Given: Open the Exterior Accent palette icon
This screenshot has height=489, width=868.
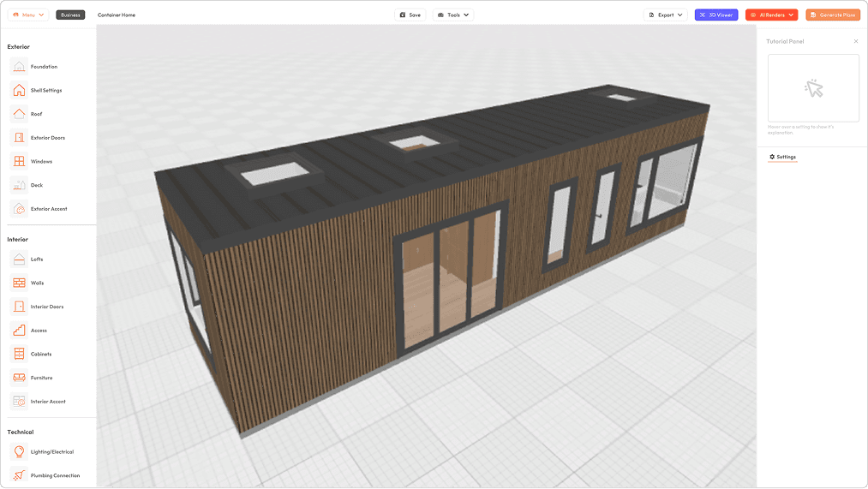Looking at the screenshot, I should pyautogui.click(x=19, y=209).
